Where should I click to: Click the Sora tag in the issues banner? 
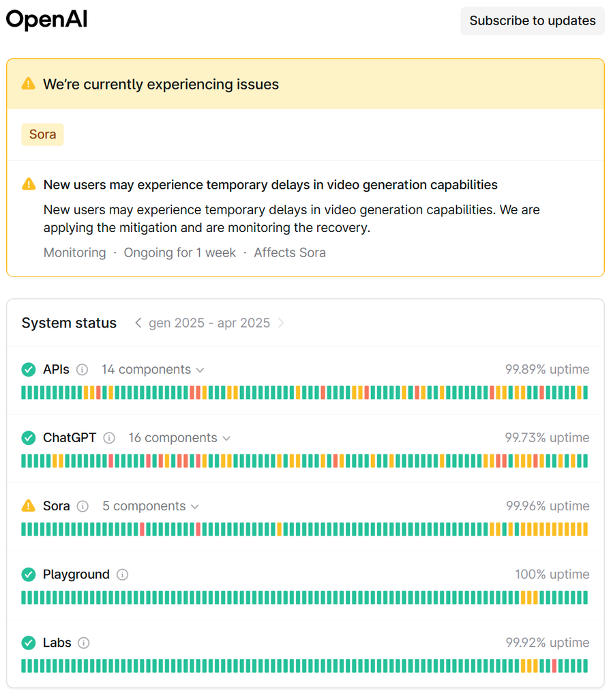tap(42, 134)
